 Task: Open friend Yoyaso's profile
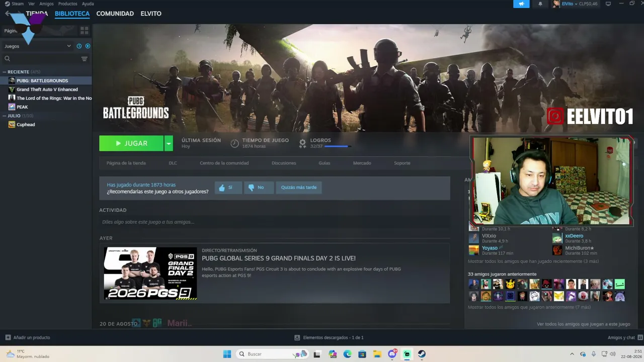click(x=490, y=248)
